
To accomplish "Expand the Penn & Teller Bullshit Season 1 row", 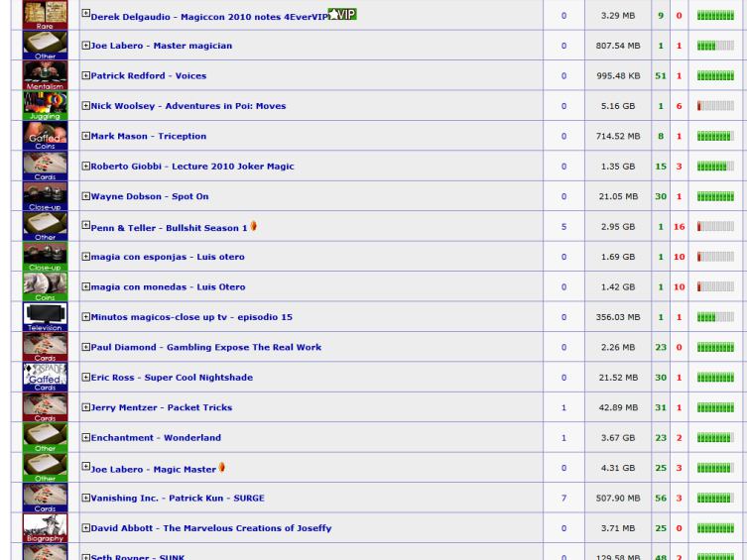I will [x=85, y=225].
